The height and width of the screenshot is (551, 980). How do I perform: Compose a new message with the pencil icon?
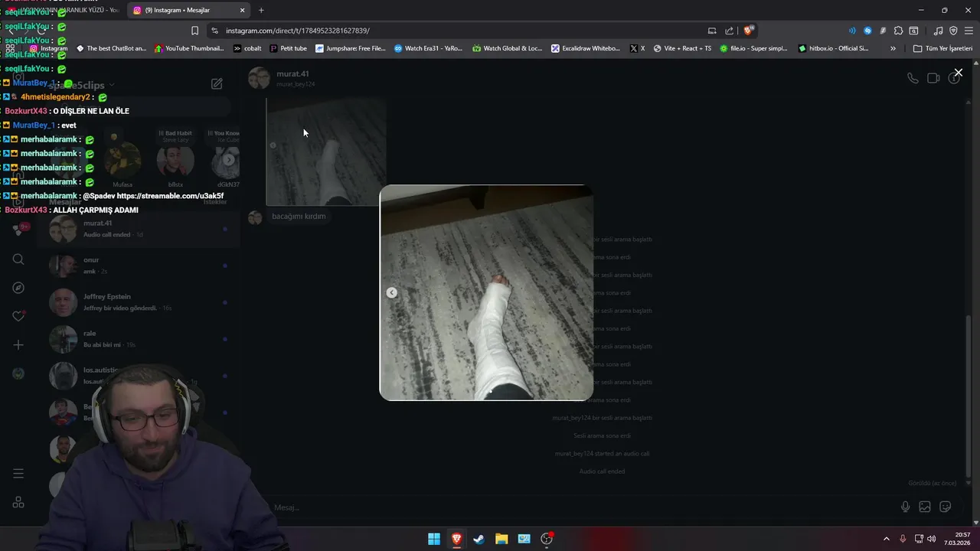[217, 83]
